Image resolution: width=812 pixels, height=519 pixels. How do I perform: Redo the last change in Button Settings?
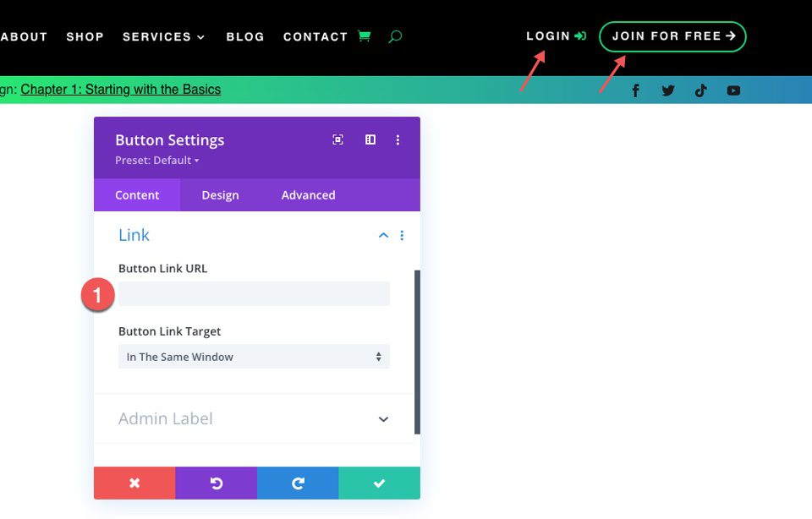(x=298, y=483)
